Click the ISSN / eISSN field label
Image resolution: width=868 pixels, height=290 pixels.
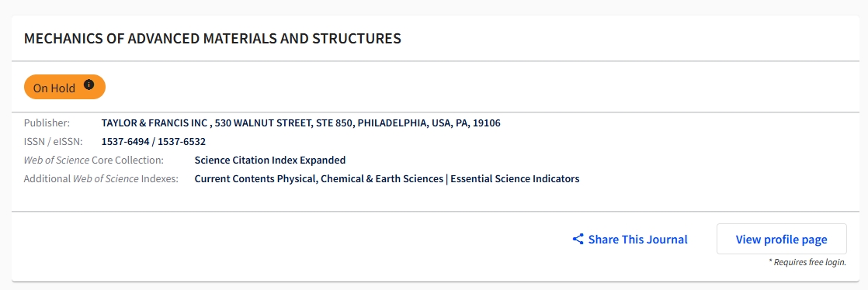pos(53,141)
